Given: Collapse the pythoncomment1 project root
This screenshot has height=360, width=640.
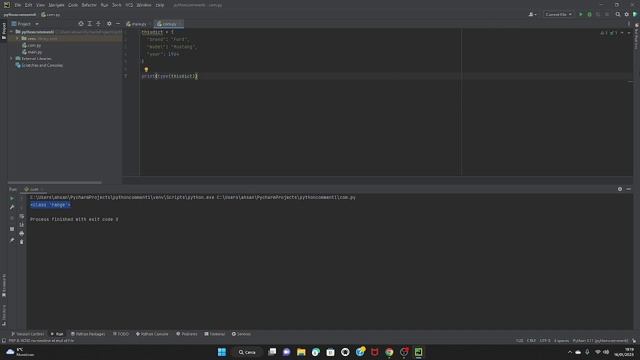Looking at the screenshot, I should [11, 31].
